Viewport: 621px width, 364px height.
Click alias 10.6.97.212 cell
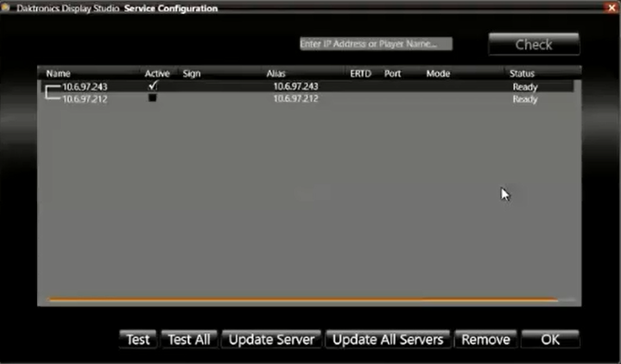[x=296, y=98]
